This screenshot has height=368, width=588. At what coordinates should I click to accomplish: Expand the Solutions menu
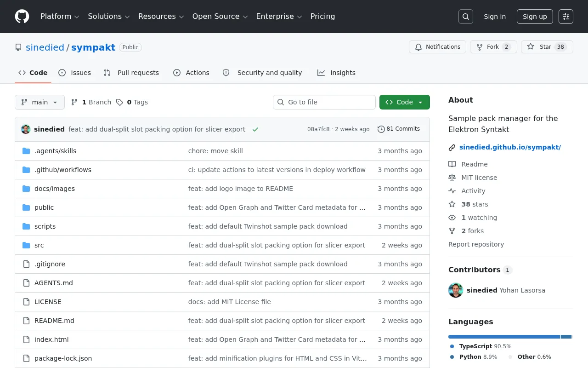pos(109,17)
